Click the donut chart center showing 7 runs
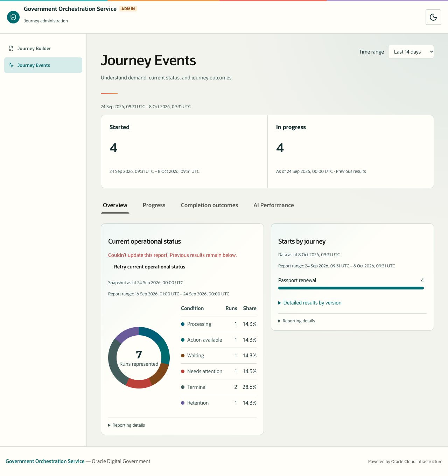This screenshot has height=476, width=448. [139, 358]
